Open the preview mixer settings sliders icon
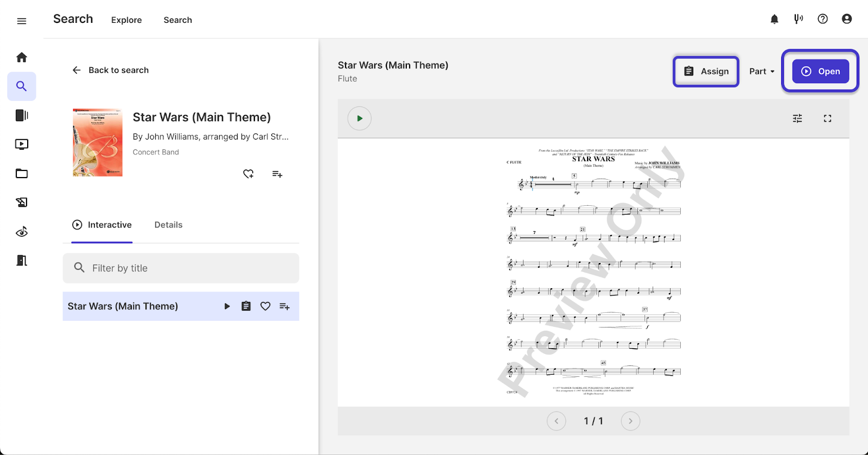Screen dimensions: 868x455 coord(797,118)
